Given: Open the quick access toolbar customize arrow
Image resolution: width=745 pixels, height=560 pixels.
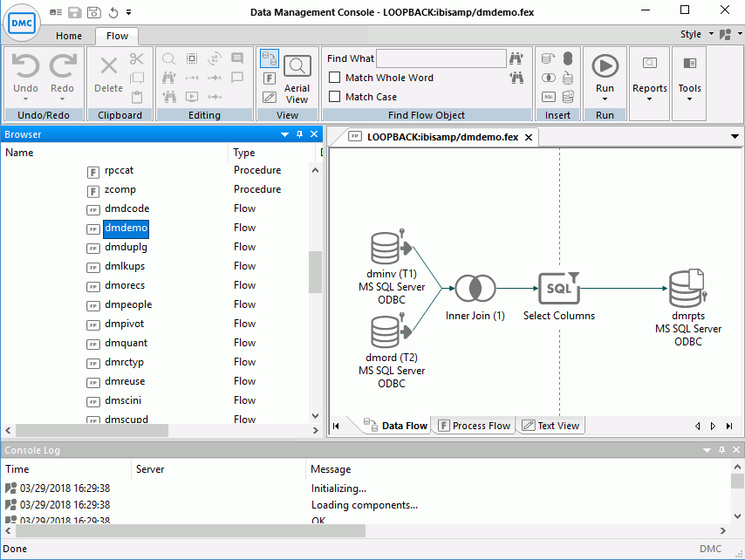Looking at the screenshot, I should (x=129, y=13).
